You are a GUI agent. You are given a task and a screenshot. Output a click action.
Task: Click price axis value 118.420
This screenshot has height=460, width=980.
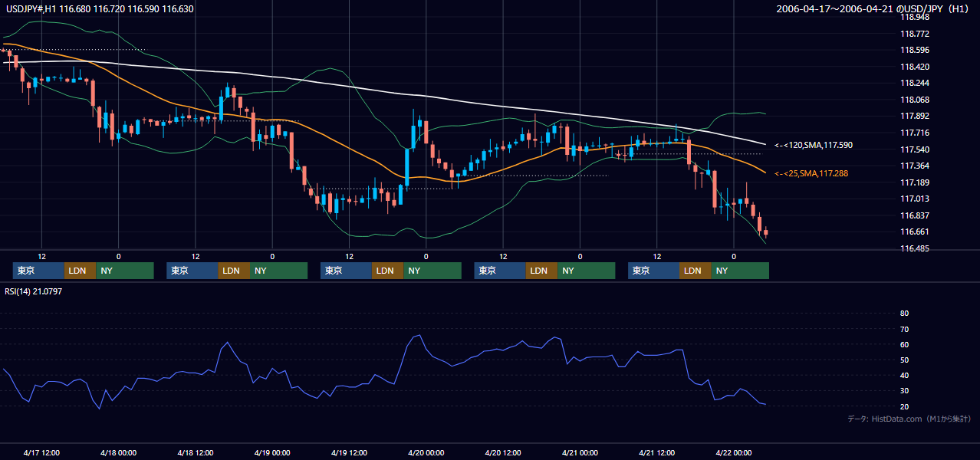point(914,67)
